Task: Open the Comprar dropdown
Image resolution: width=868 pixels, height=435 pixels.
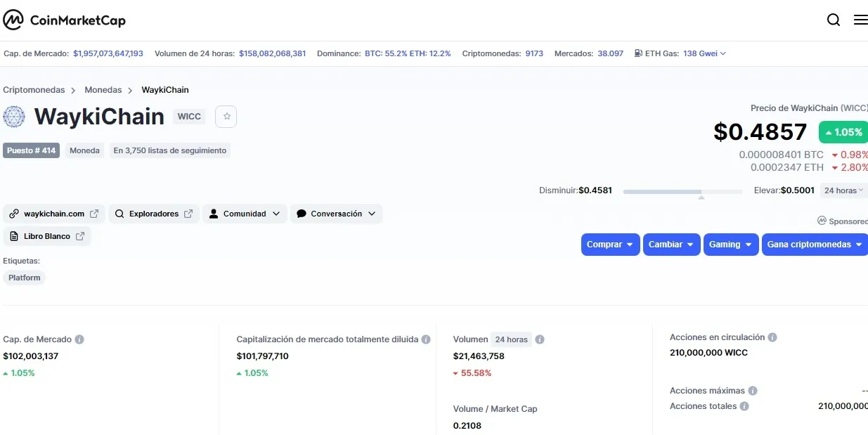Action: click(x=611, y=245)
